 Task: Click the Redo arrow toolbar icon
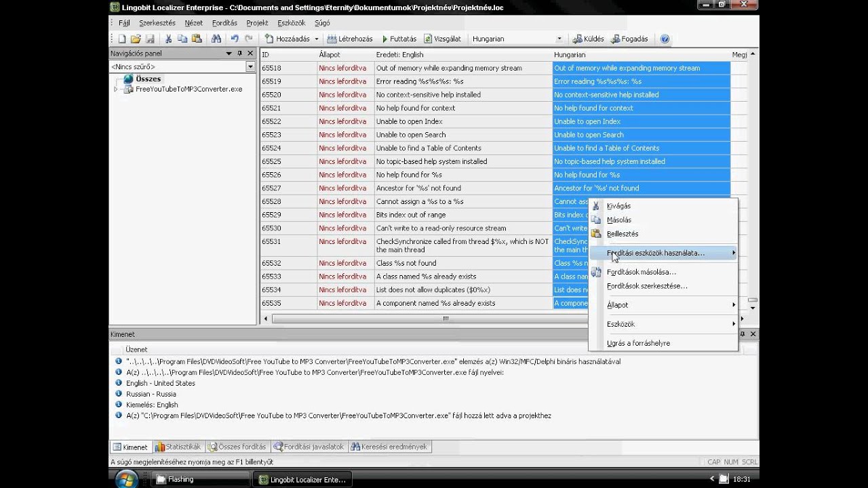point(249,39)
